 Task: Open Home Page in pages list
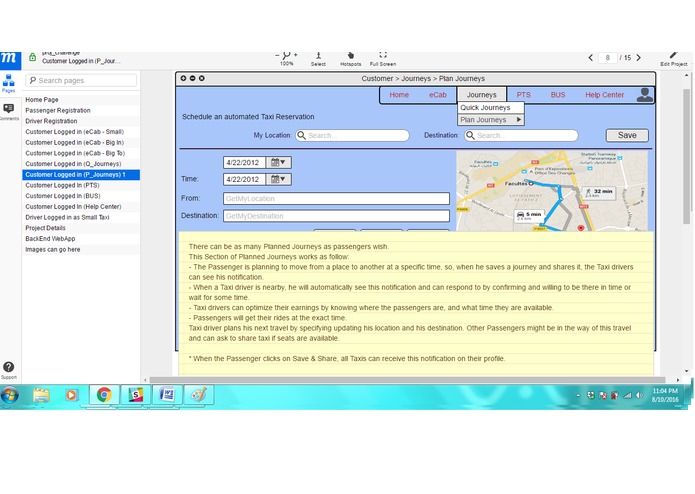coord(81,100)
